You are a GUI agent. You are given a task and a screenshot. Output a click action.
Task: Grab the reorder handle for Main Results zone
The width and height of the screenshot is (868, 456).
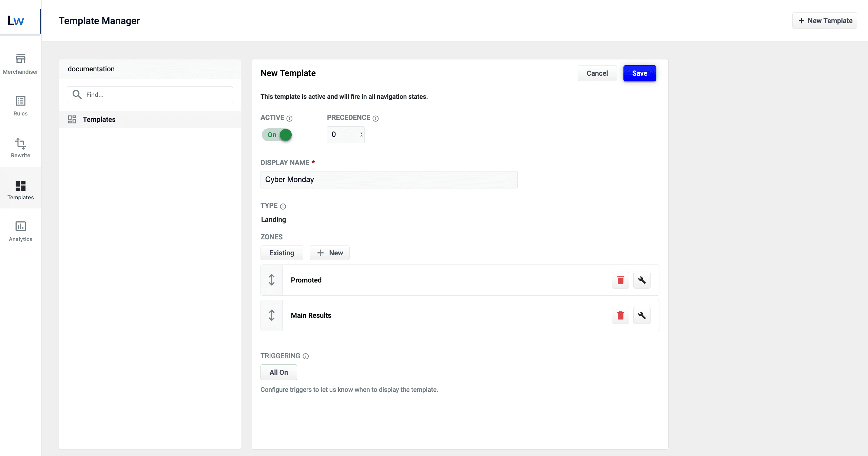click(272, 315)
